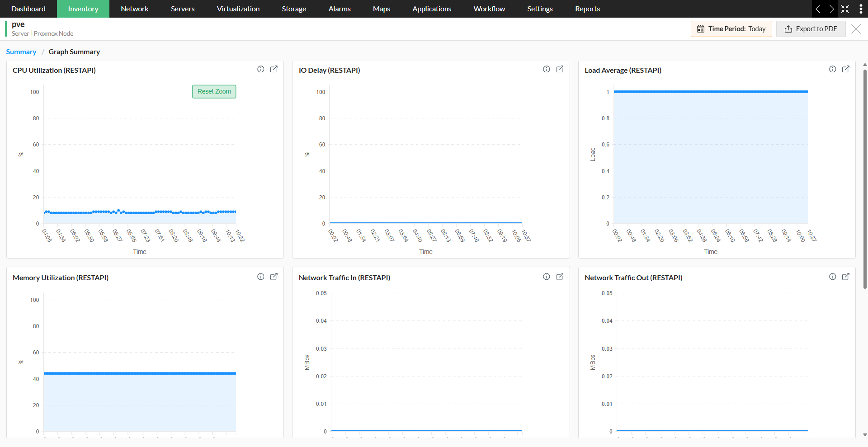Click the pve device name heading

18,24
